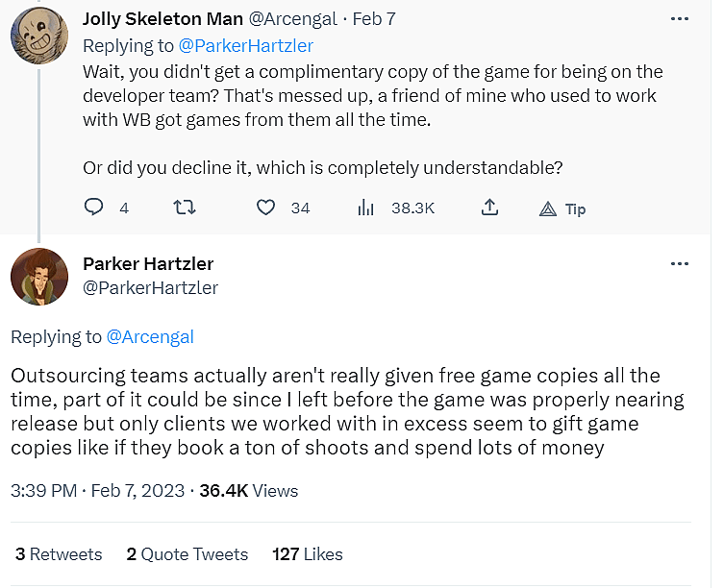724x588 pixels.
Task: Click the Parker Hartzler display name
Action: point(148,264)
